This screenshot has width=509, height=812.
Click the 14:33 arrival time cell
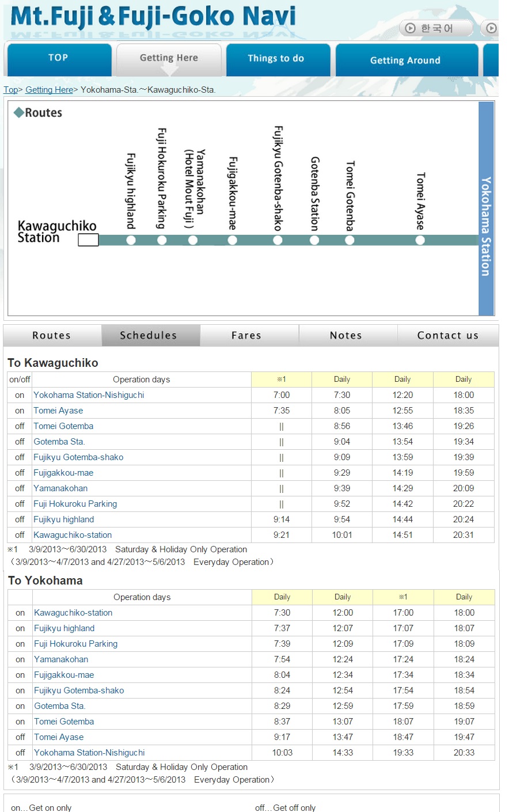pyautogui.click(x=343, y=753)
